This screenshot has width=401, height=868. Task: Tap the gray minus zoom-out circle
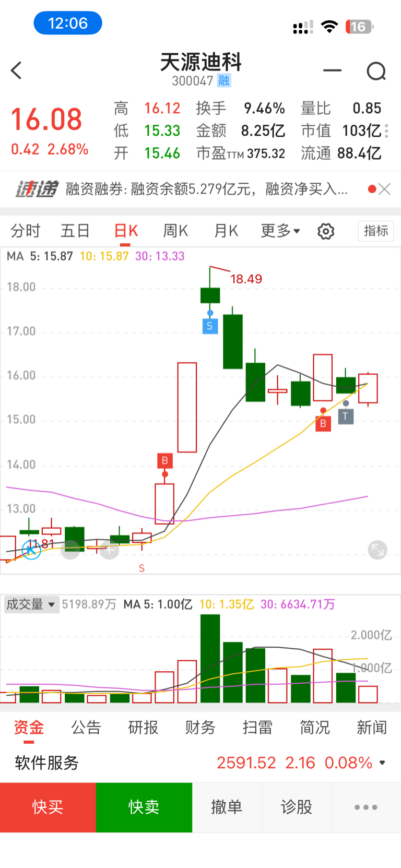coord(70,550)
